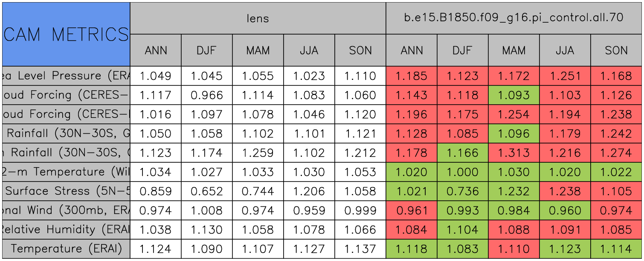Click the MAM header under pi_control
The width and height of the screenshot is (644, 261).
[514, 50]
